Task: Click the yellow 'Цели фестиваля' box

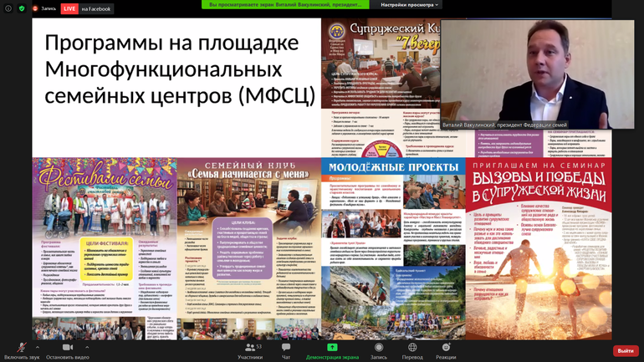Action: (x=107, y=259)
